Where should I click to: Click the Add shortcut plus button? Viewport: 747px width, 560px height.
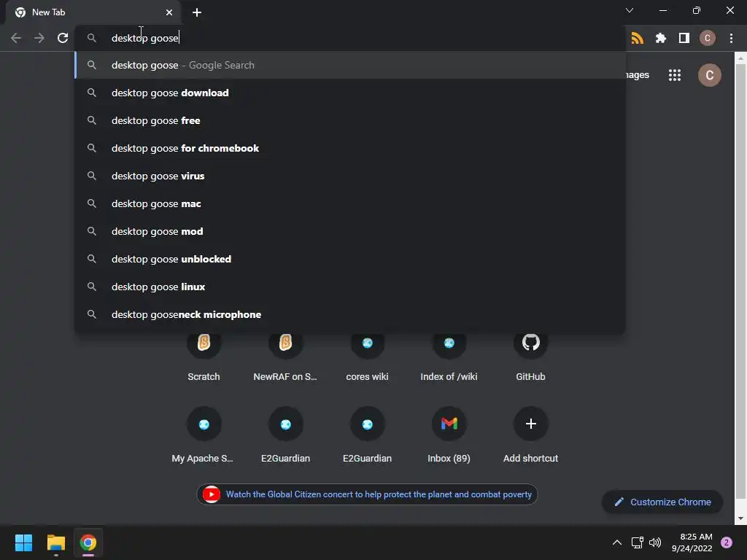coord(531,424)
